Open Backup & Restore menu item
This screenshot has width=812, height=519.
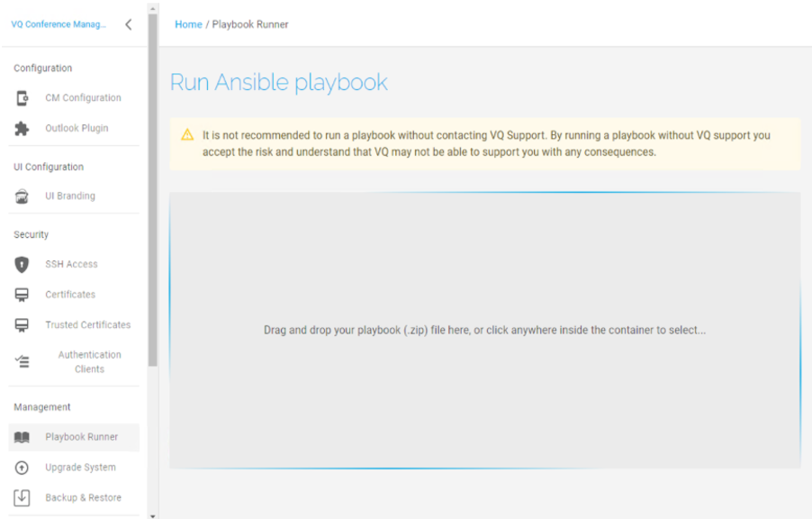(74, 497)
